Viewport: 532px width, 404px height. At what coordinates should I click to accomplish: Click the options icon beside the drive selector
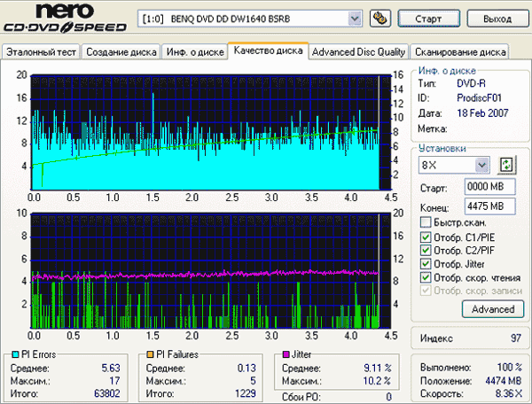pyautogui.click(x=381, y=18)
